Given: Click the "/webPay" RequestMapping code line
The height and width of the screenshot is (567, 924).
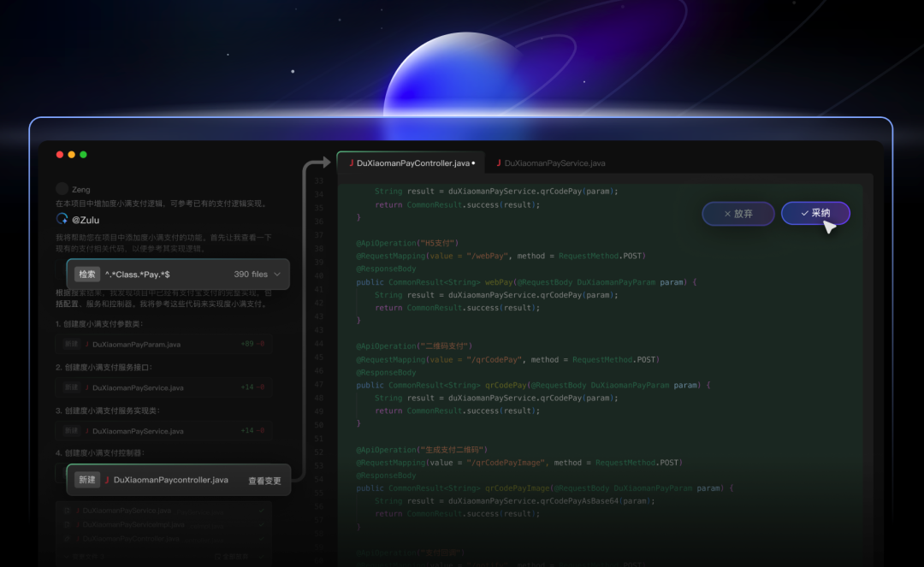Looking at the screenshot, I should click(x=500, y=256).
